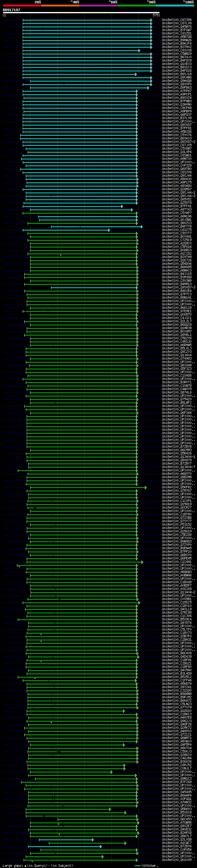This screenshot has height=868, width=197.
Task: Click the UniRef100_A6N196 label
Action: point(177,216)
